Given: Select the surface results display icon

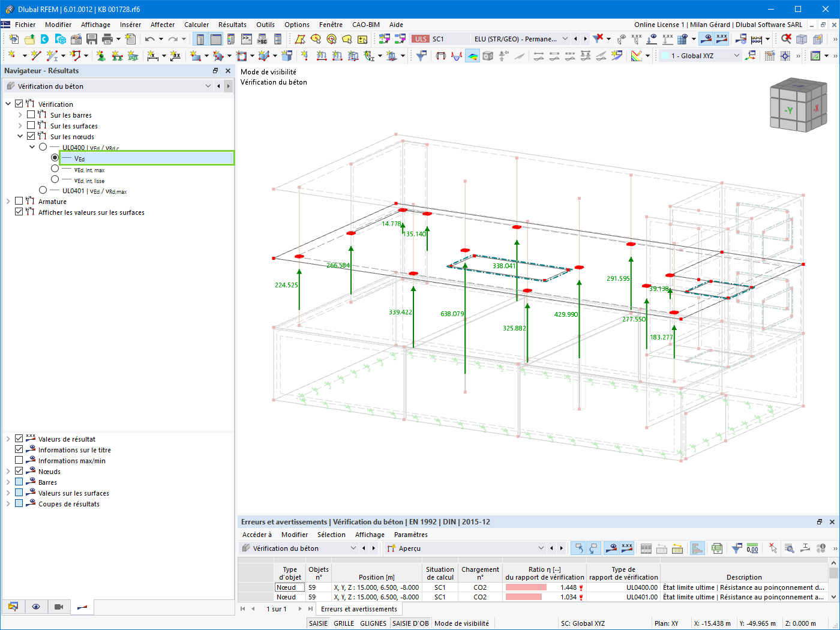Looking at the screenshot, I should point(473,56).
